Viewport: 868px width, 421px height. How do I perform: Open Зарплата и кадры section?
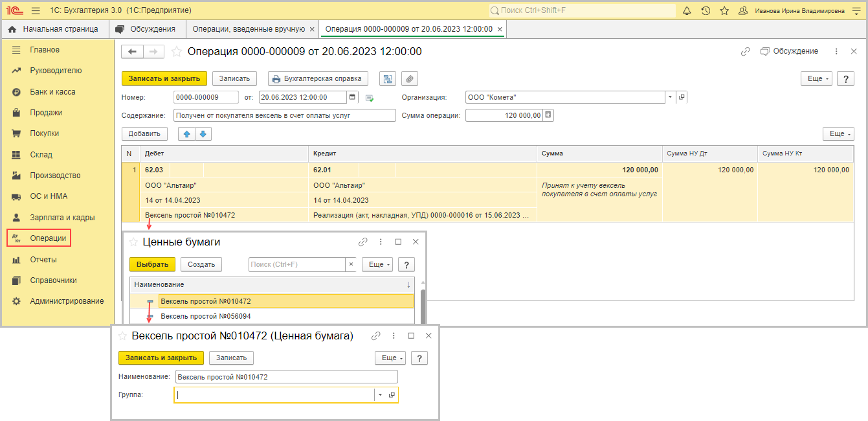62,218
